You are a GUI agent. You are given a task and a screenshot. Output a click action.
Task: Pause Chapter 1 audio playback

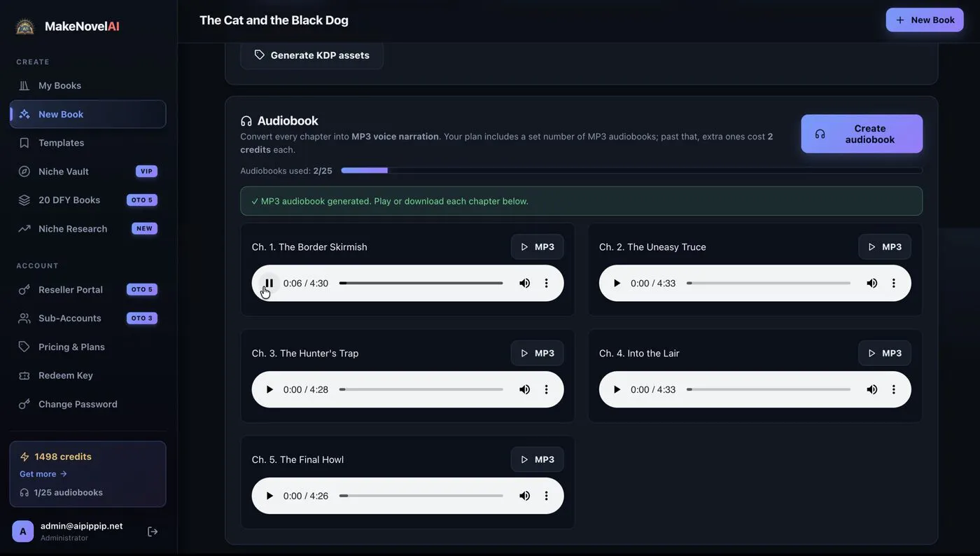269,283
